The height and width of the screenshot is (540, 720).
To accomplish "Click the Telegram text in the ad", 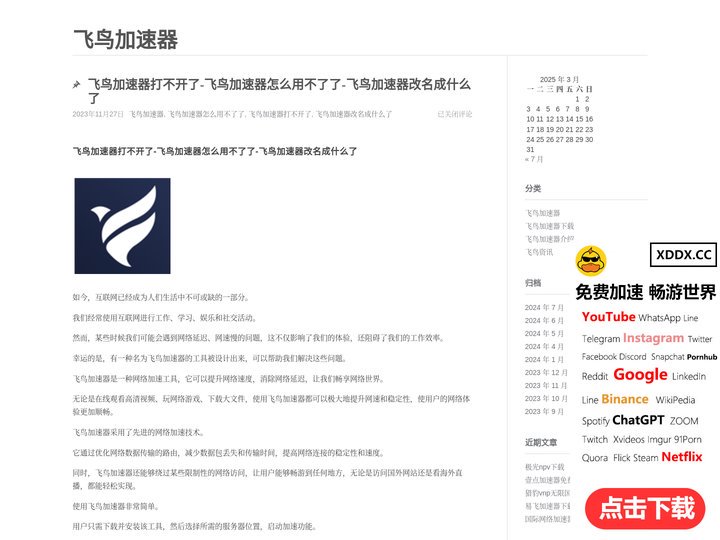I will (x=601, y=339).
